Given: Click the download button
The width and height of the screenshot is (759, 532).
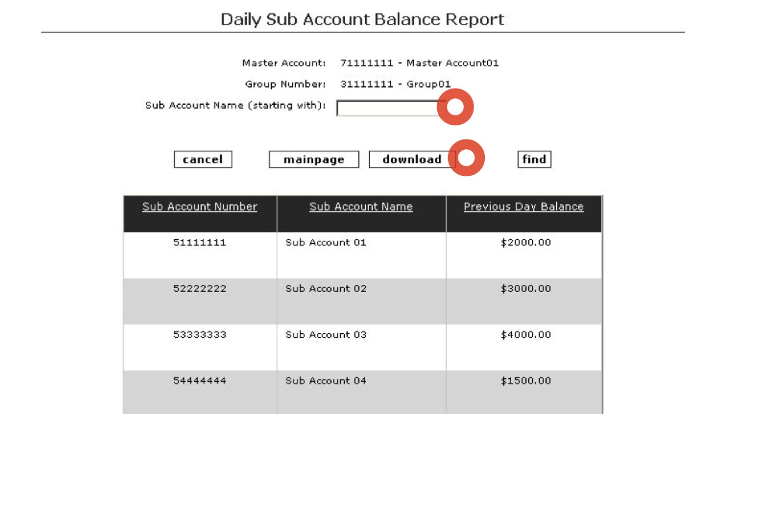Looking at the screenshot, I should (412, 159).
